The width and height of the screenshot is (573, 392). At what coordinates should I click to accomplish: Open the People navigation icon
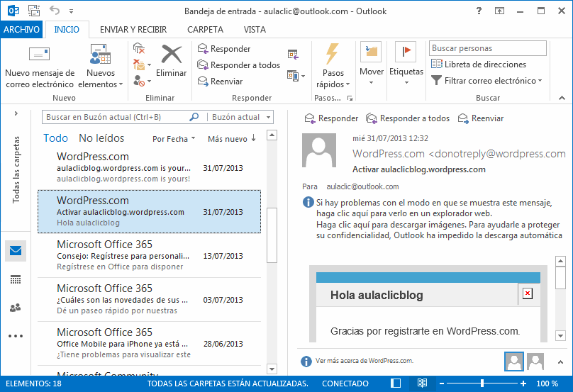(x=16, y=308)
